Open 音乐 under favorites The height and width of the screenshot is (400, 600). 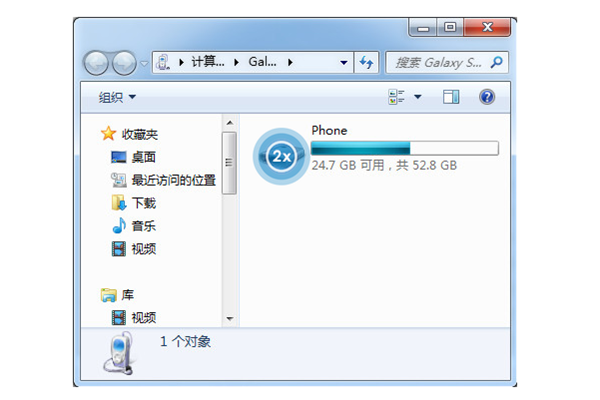coord(144,226)
